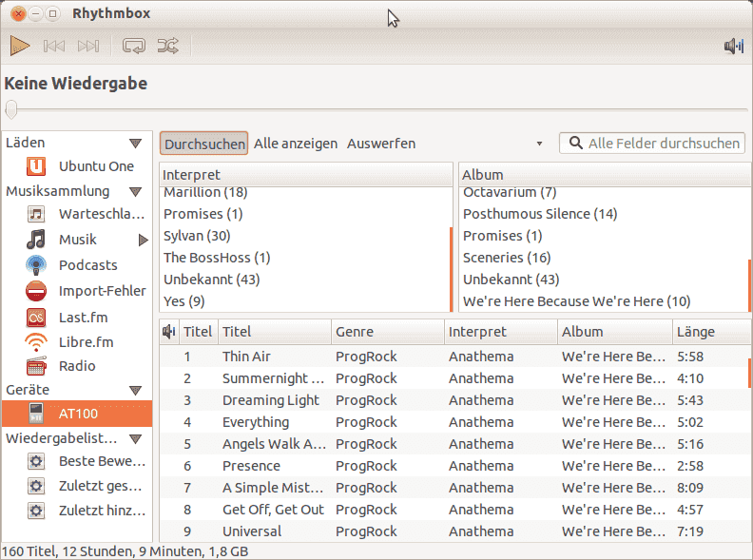Sort tracks by Länge column header
The height and width of the screenshot is (560, 753).
click(711, 332)
